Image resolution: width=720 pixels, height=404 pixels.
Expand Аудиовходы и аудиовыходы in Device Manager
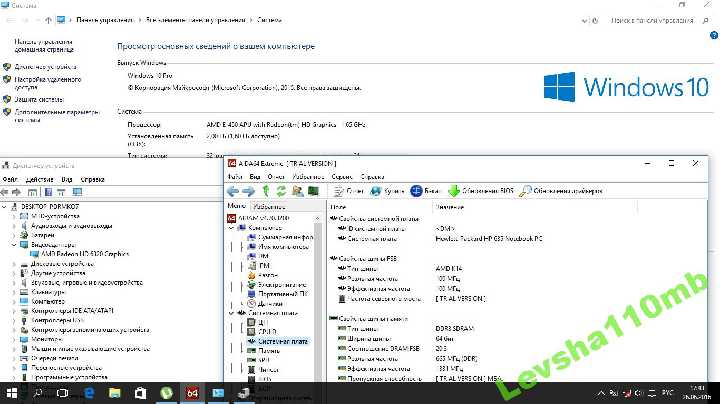click(14, 226)
